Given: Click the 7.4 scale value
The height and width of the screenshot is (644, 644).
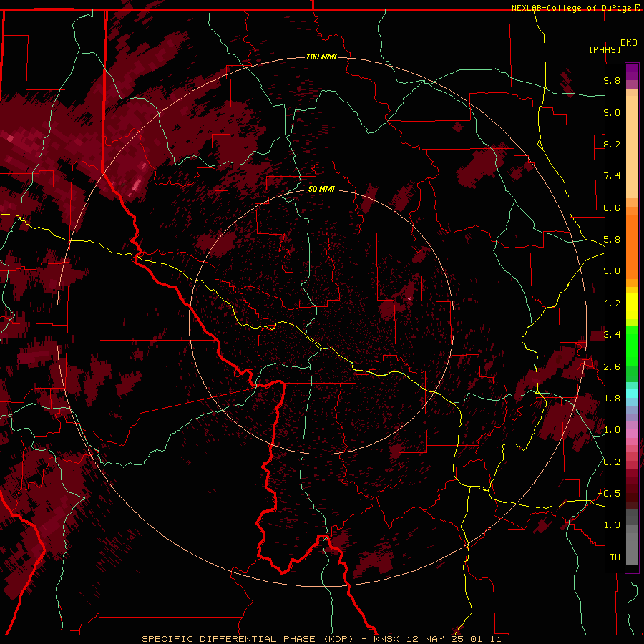Looking at the screenshot, I should click(612, 176).
